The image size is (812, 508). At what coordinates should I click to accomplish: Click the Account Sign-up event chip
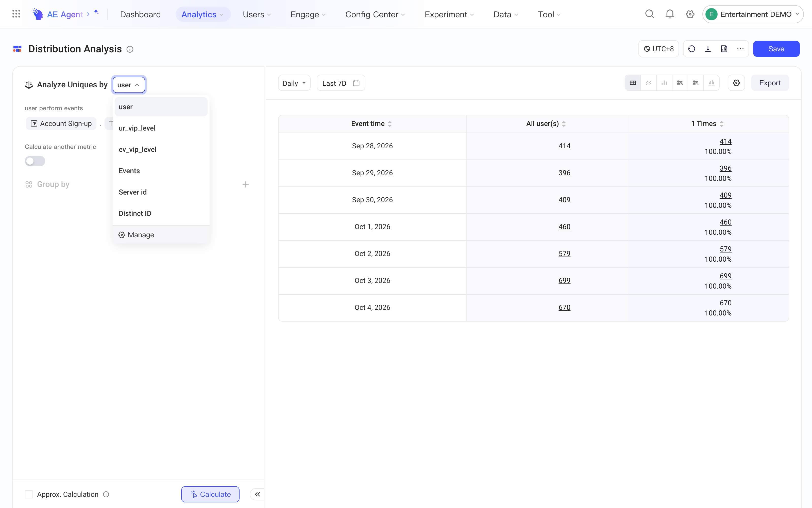61,124
